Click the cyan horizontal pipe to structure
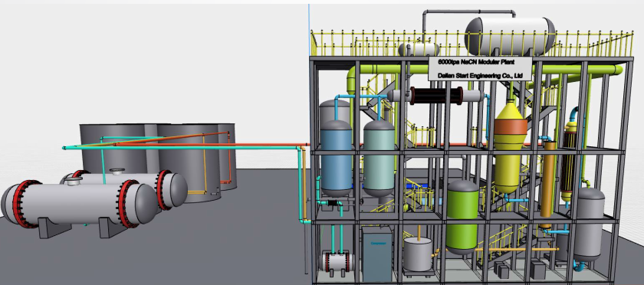 182,147
